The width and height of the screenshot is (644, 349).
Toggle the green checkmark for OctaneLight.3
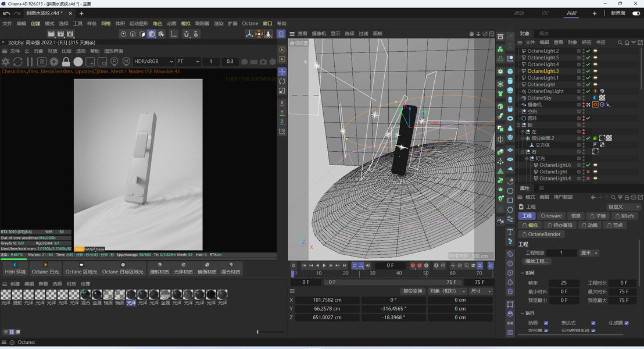(588, 71)
